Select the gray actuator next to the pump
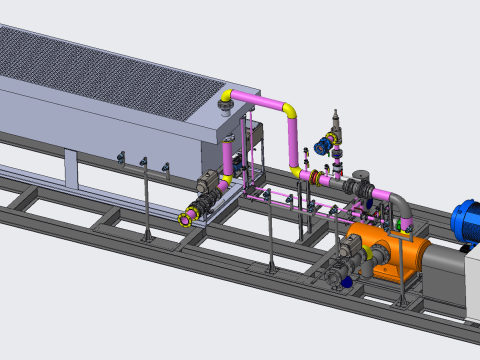This screenshot has height=360, width=480. coord(350,245)
